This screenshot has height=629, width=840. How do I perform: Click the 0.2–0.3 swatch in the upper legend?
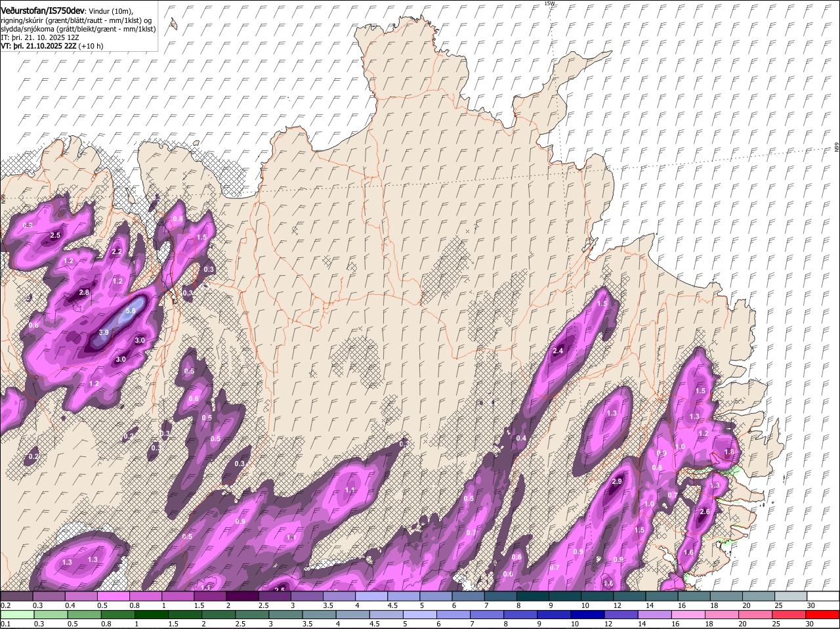coord(16,596)
